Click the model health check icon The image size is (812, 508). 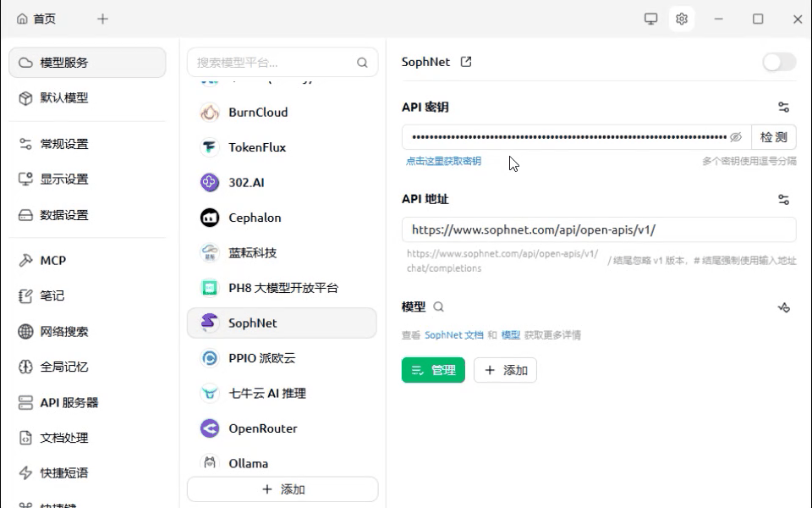click(783, 307)
